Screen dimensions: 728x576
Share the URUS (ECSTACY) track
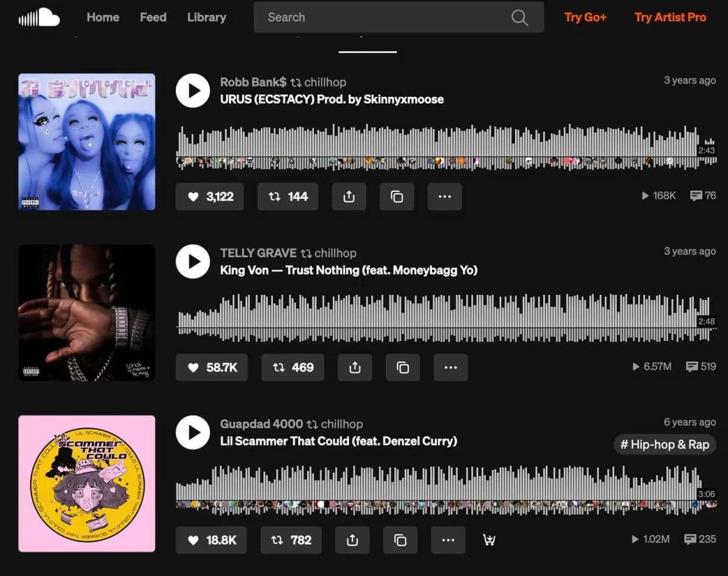click(x=349, y=196)
